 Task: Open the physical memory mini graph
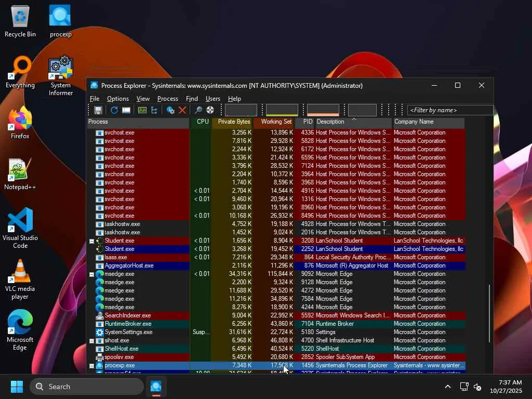pos(323,110)
